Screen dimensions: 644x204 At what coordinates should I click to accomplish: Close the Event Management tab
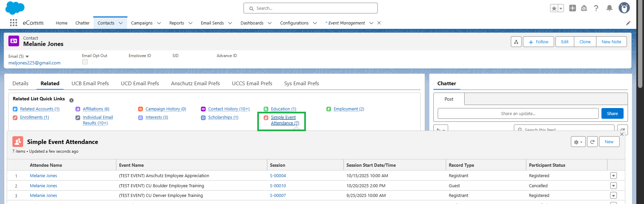pyautogui.click(x=379, y=23)
